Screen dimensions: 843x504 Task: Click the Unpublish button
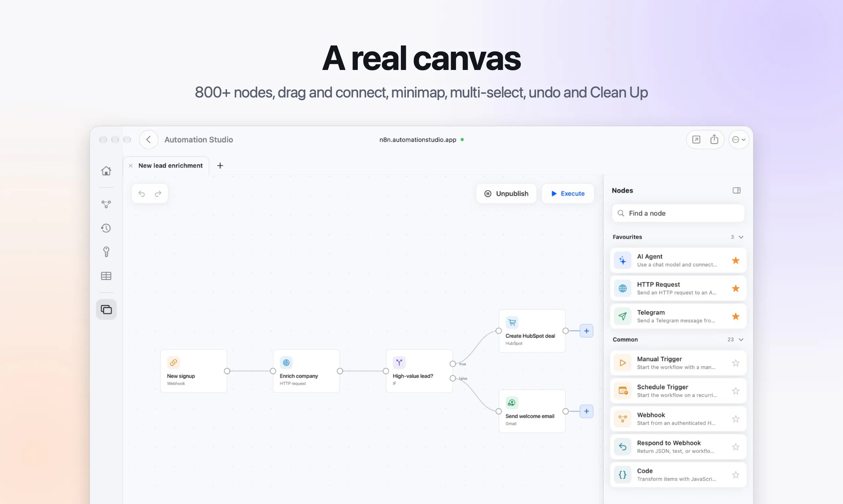pyautogui.click(x=506, y=194)
